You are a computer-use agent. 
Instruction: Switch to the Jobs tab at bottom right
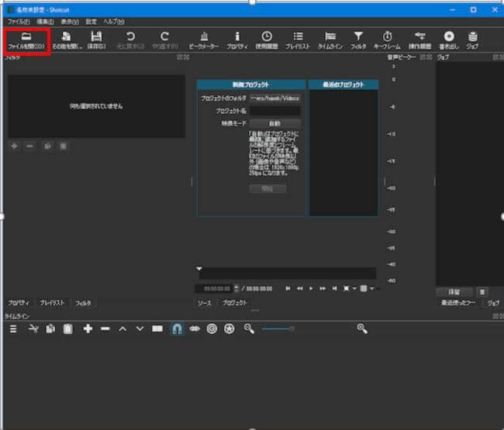point(493,303)
